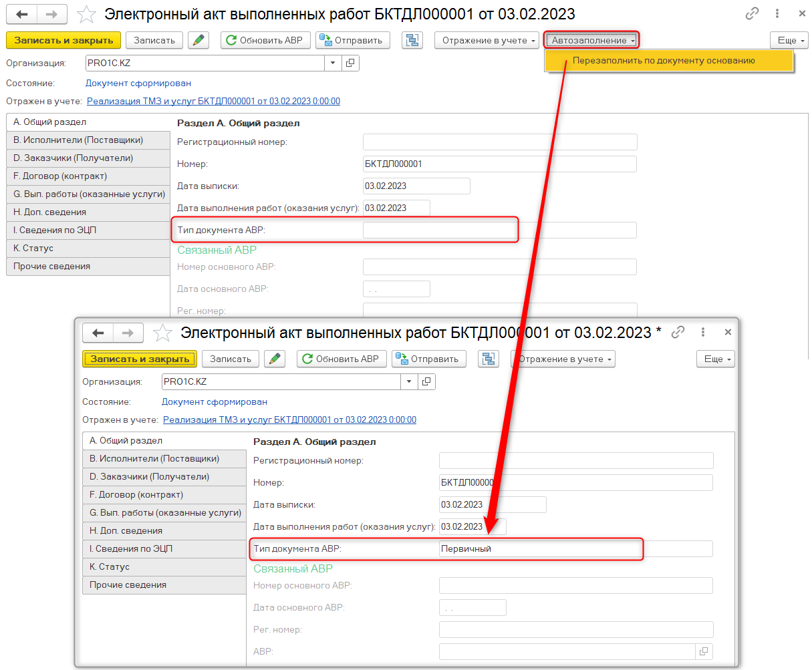Select I. Сведения по ЭЦП tab in the lower window
This screenshot has width=812, height=670.
(164, 548)
